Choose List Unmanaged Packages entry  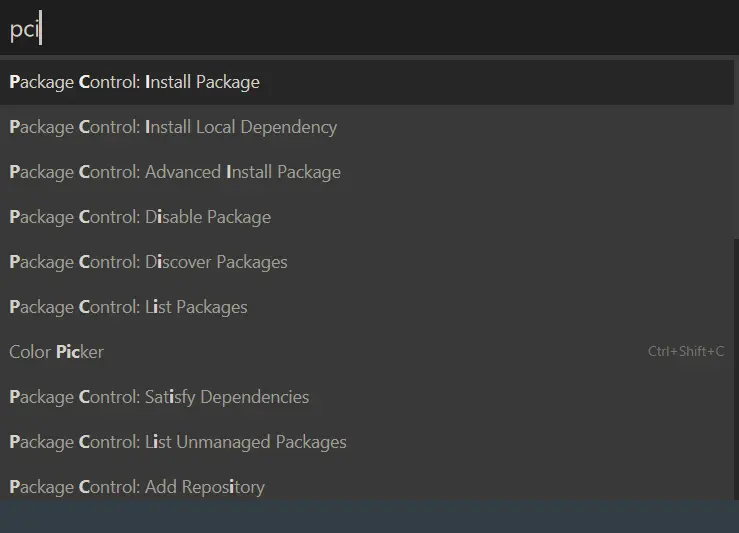(x=178, y=442)
